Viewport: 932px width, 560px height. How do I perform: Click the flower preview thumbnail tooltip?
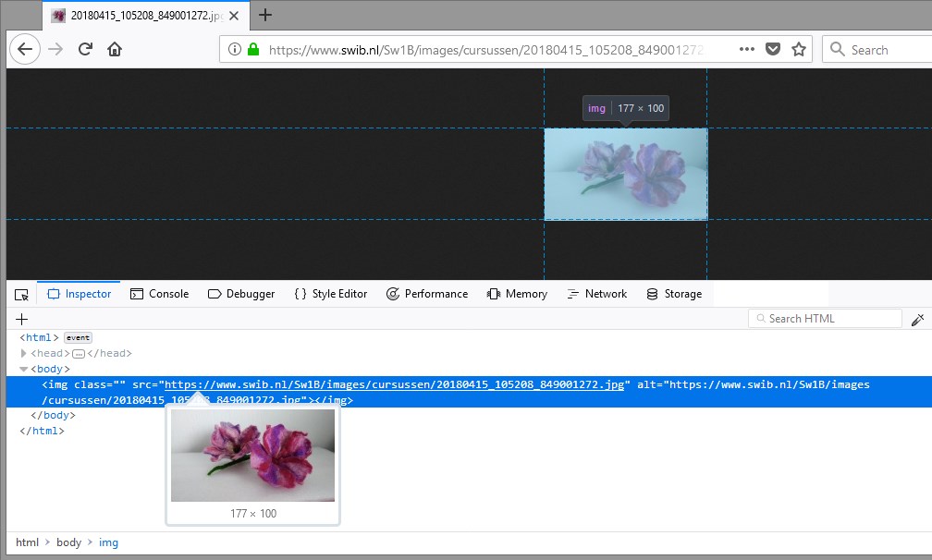pyautogui.click(x=252, y=455)
